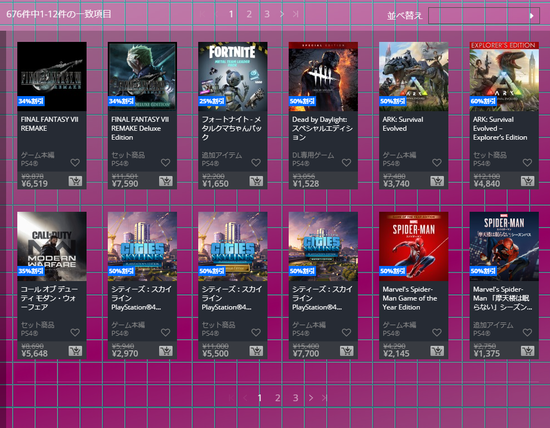550x428 pixels.
Task: Add FINAL FANTASY VII REMAKE ¥6,519 to cart
Action: pyautogui.click(x=75, y=181)
